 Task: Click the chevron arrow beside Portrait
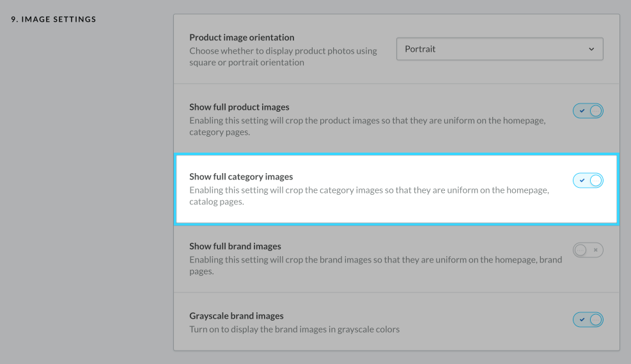pyautogui.click(x=591, y=49)
